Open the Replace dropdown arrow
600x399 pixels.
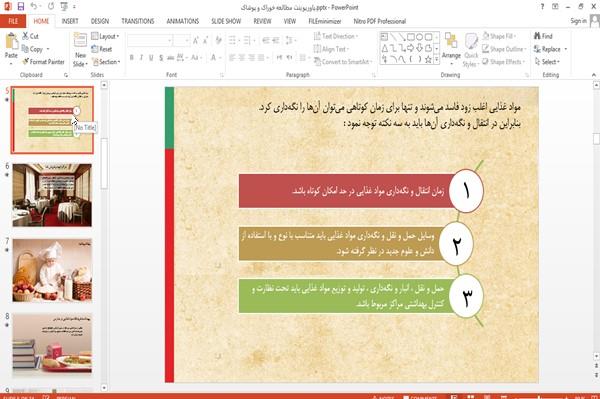(x=566, y=49)
